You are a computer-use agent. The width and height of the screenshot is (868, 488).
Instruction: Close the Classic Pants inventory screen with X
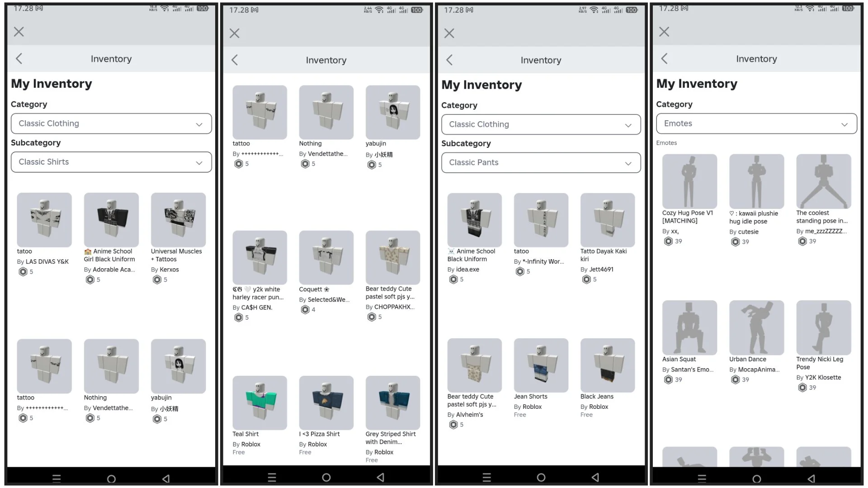click(x=449, y=33)
